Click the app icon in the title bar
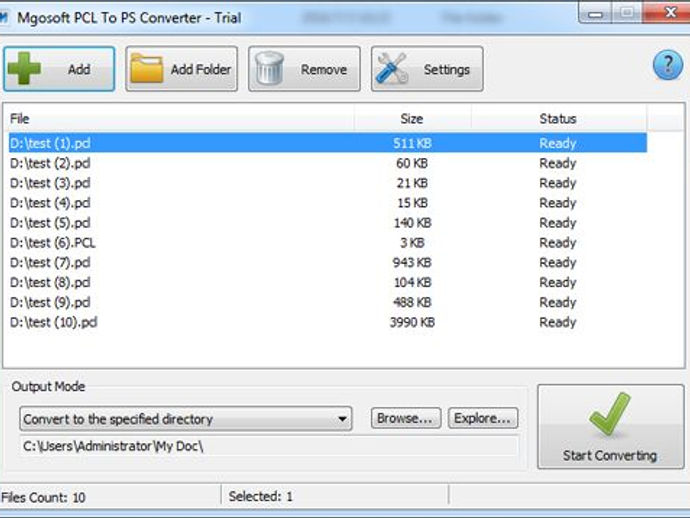 (x=4, y=18)
